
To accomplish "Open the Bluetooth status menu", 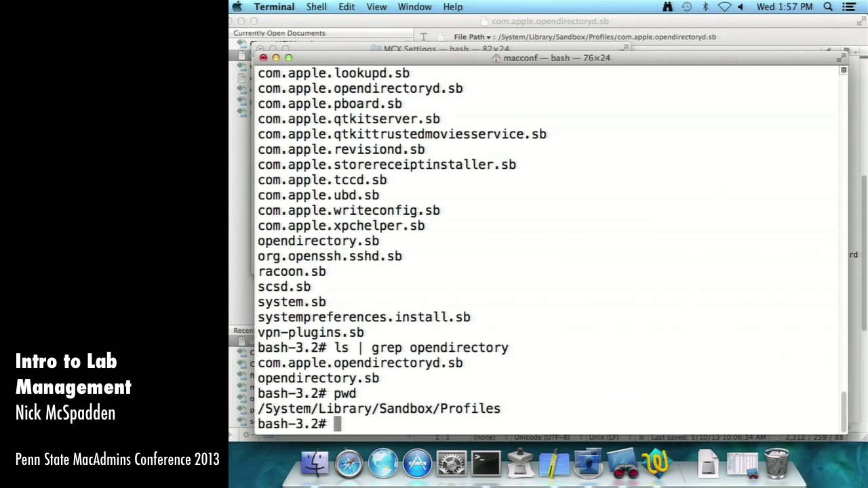I will click(x=705, y=7).
